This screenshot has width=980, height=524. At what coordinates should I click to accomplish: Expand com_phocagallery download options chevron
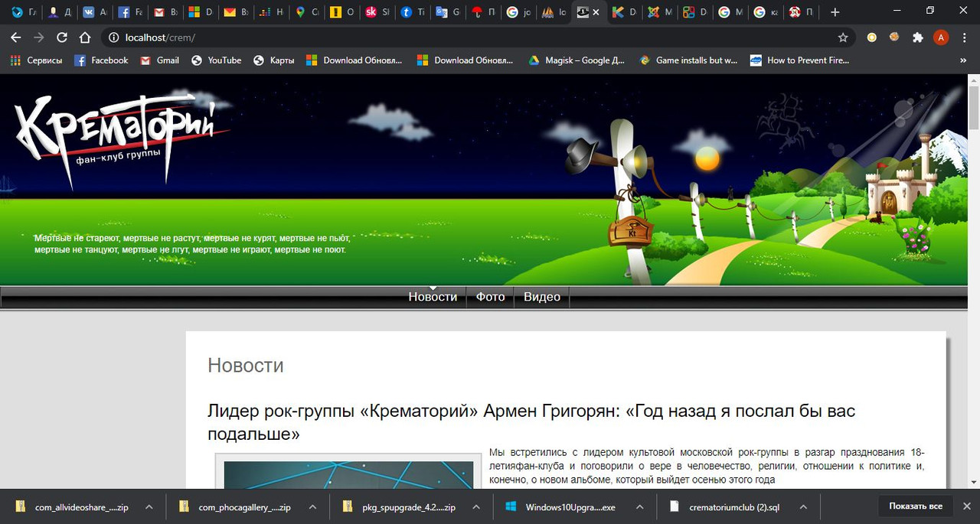pyautogui.click(x=312, y=506)
